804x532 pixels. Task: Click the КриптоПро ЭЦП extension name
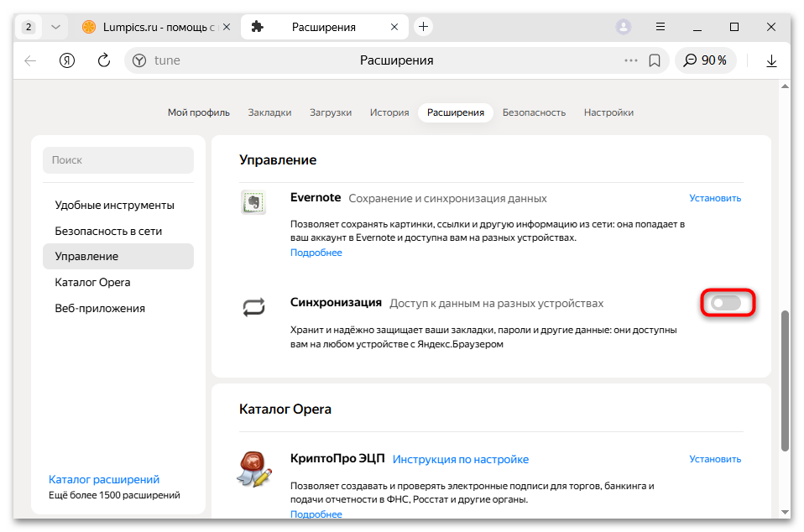coord(337,458)
